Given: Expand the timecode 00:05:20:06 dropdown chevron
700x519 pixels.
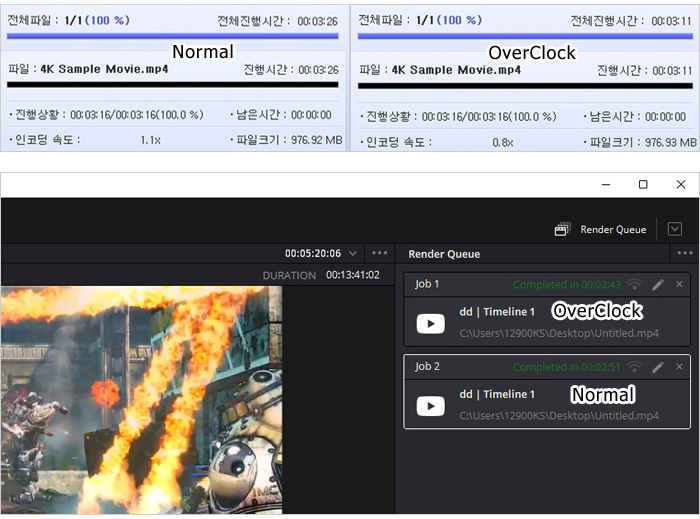Looking at the screenshot, I should coord(353,254).
